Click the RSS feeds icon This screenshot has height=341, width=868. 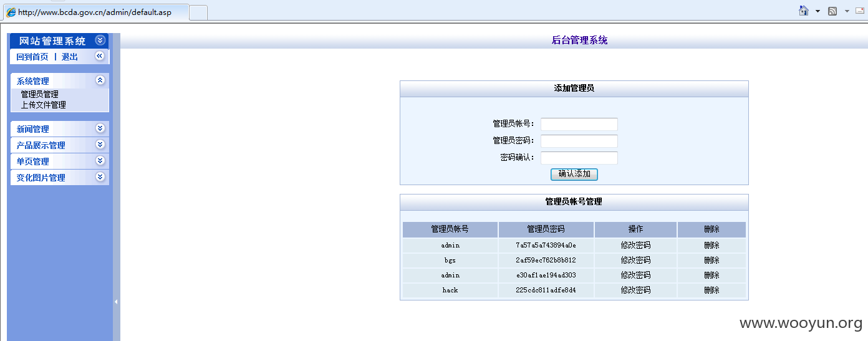tap(832, 11)
